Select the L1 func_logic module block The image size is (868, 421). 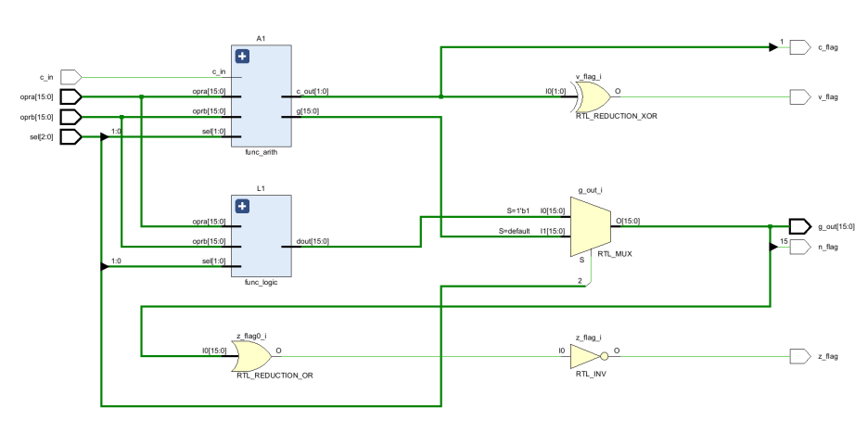click(x=262, y=236)
